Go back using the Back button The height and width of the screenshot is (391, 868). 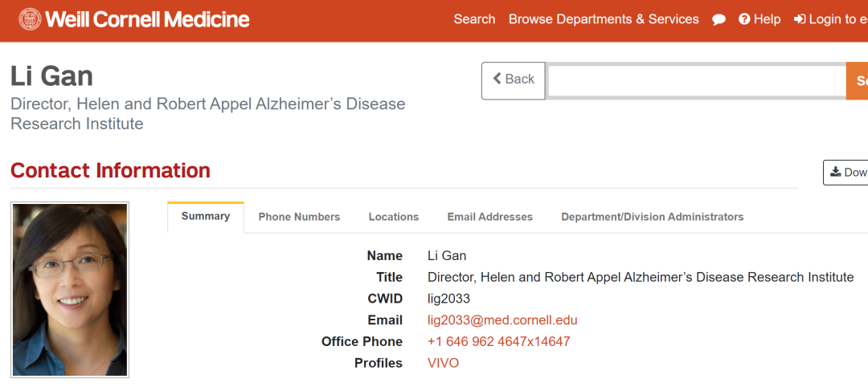514,81
